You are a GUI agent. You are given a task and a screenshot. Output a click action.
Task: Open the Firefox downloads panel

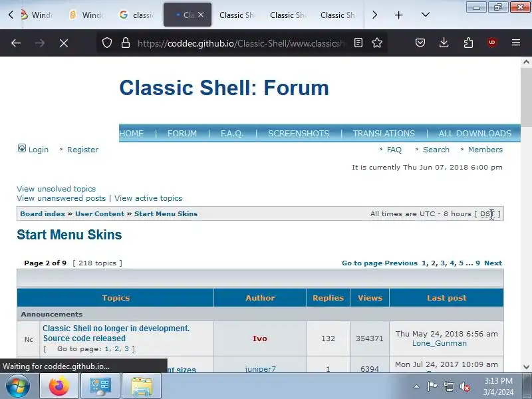pos(444,43)
